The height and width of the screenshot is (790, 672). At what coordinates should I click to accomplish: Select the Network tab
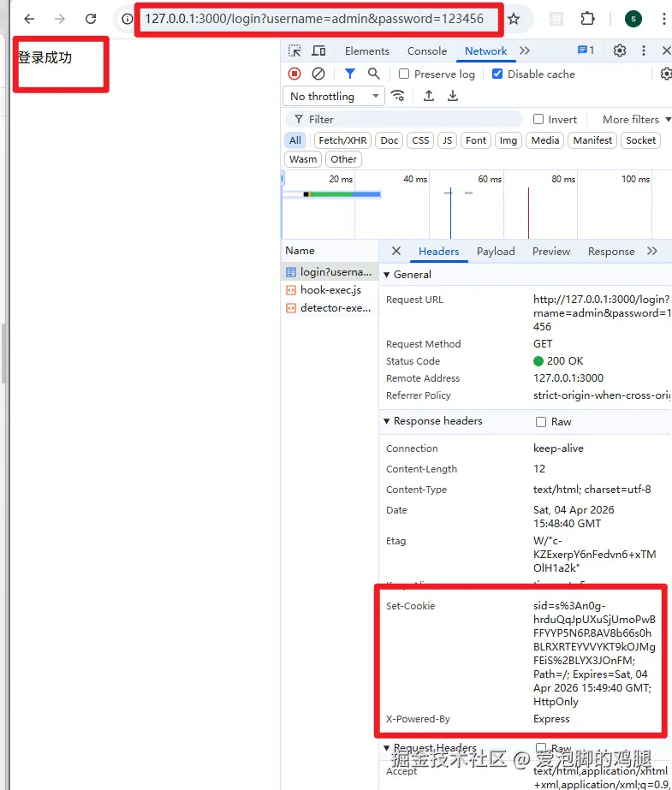coord(485,50)
